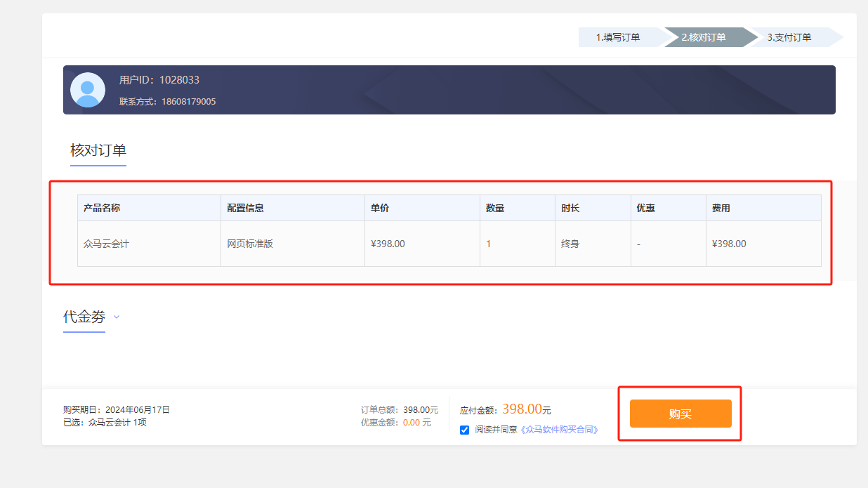Click the 网页标准版 table cell
This screenshot has height=488, width=868.
point(293,244)
